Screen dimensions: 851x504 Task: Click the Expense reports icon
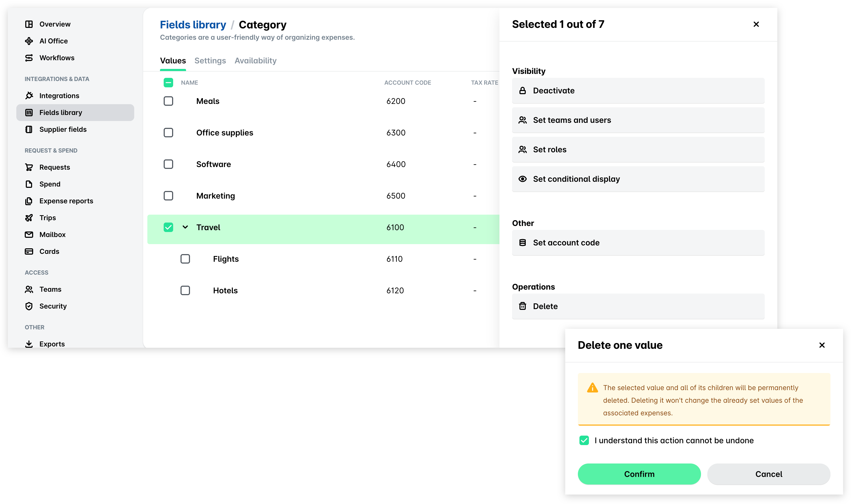point(29,201)
